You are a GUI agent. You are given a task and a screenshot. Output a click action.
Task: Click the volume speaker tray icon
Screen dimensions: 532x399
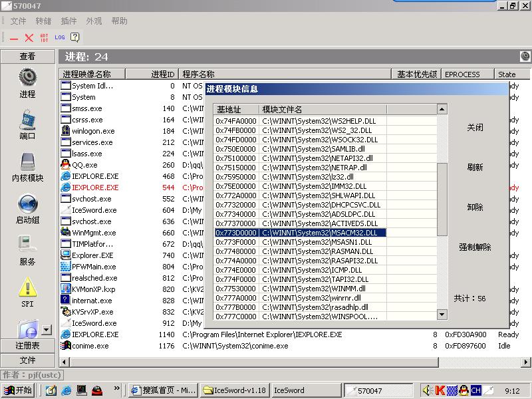[427, 390]
